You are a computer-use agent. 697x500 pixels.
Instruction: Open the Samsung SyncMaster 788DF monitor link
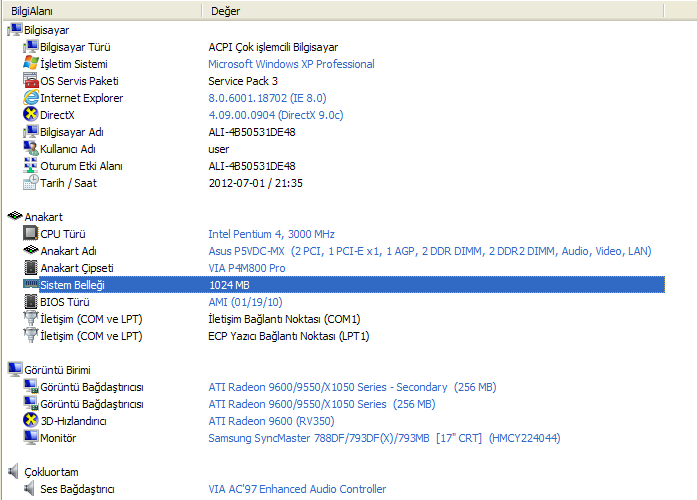coord(384,438)
